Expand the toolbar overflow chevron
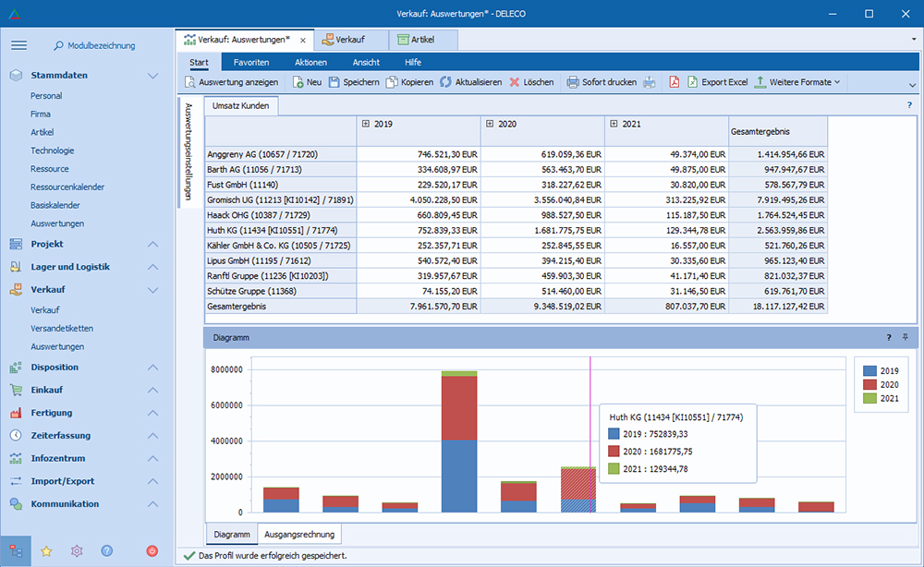Image resolution: width=924 pixels, height=567 pixels. coord(912,85)
